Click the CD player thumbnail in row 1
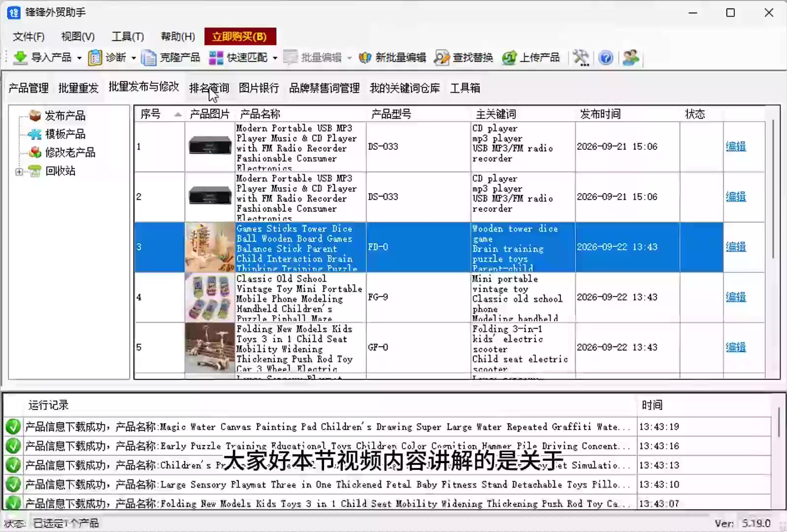 210,146
